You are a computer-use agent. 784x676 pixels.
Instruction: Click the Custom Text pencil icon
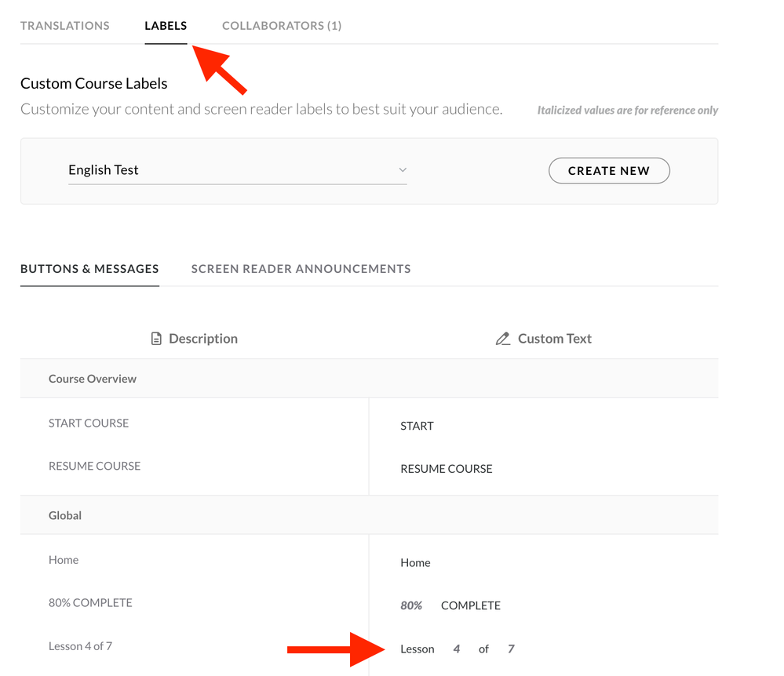(x=503, y=339)
